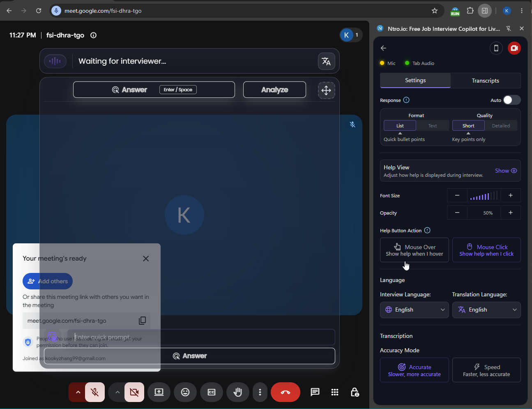The image size is (532, 409).
Task: Open Translation Language dropdown
Action: tap(486, 310)
